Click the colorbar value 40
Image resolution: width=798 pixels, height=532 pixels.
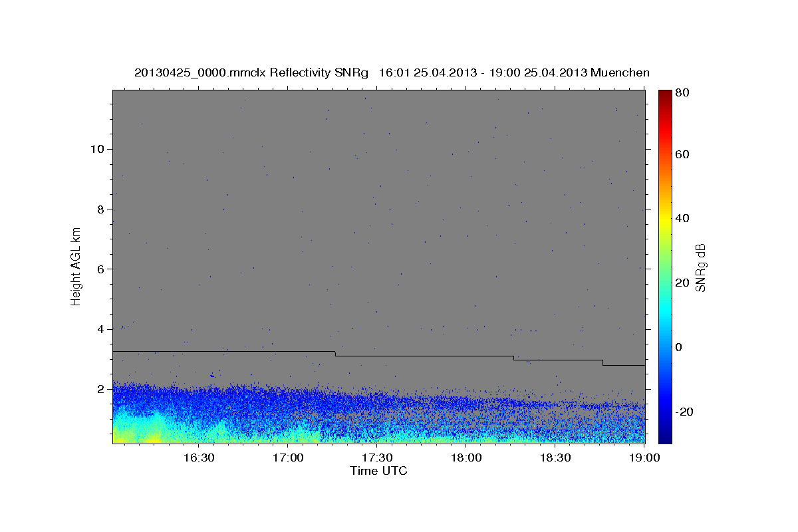tap(683, 218)
